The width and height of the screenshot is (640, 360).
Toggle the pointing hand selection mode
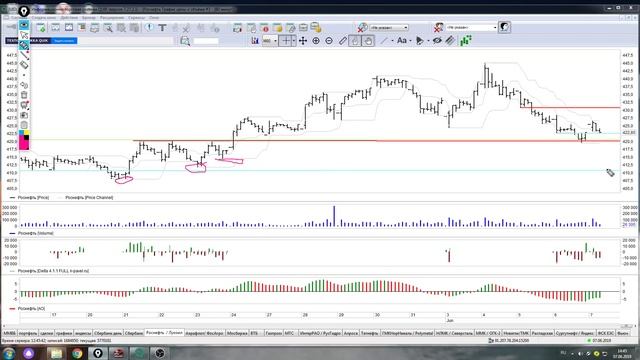(355, 40)
